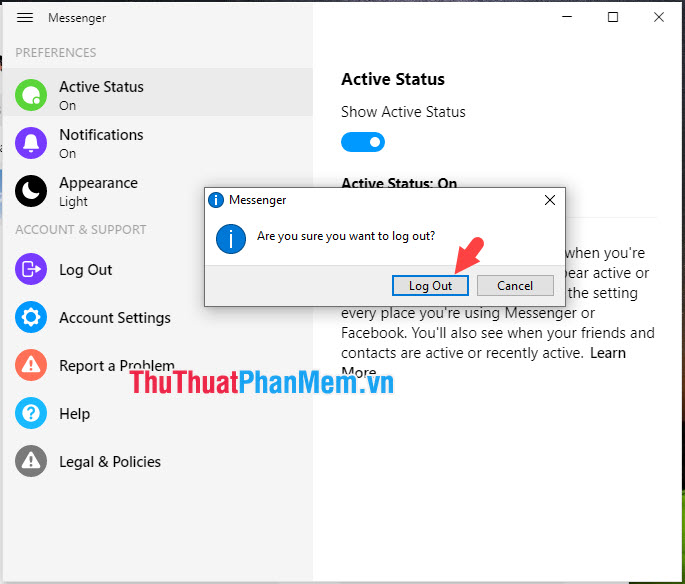Click the 'Are you sure you want to log out?' text
The height and width of the screenshot is (584, 685).
pyautogui.click(x=346, y=236)
